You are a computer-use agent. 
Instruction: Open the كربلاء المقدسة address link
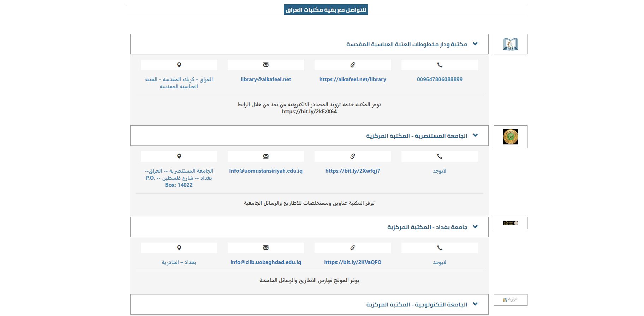tap(179, 83)
